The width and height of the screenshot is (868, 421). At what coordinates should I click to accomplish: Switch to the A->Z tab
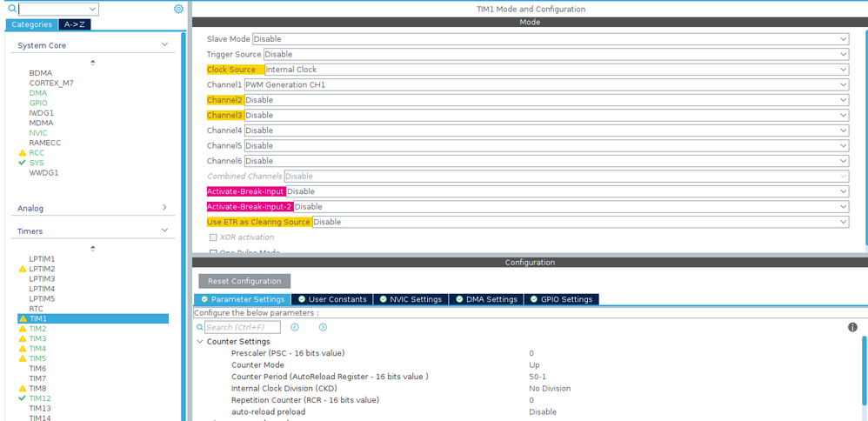[x=74, y=24]
